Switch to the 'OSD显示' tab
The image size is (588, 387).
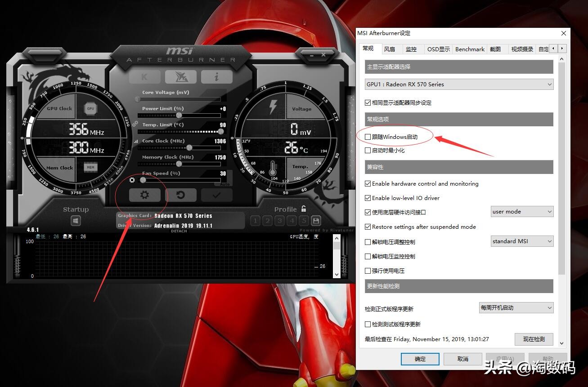point(439,49)
